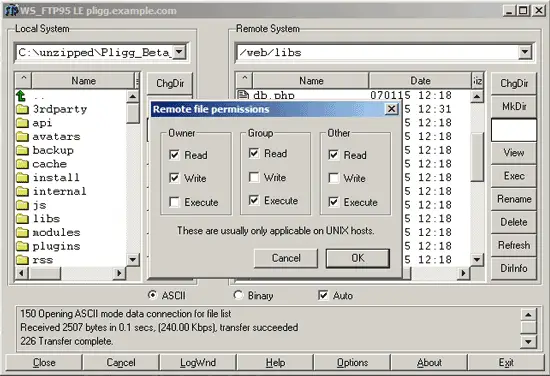Click OK in permissions dialog
The width and height of the screenshot is (550, 376).
click(x=357, y=258)
